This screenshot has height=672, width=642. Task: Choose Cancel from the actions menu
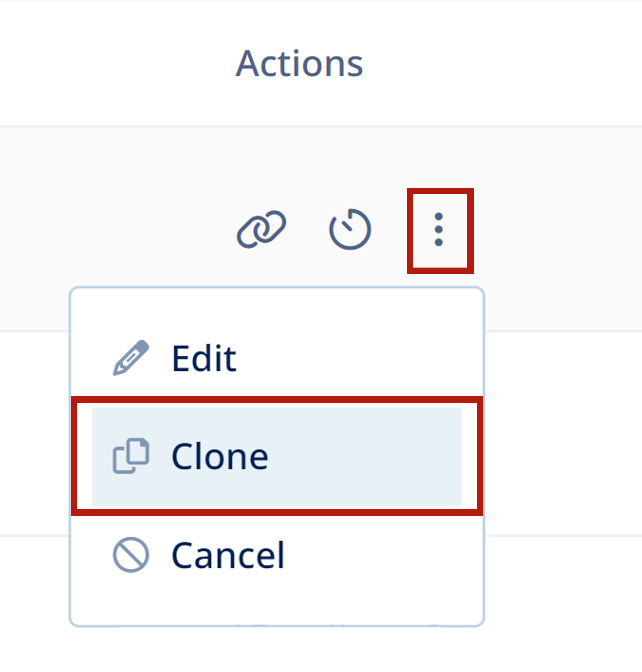[x=276, y=555]
